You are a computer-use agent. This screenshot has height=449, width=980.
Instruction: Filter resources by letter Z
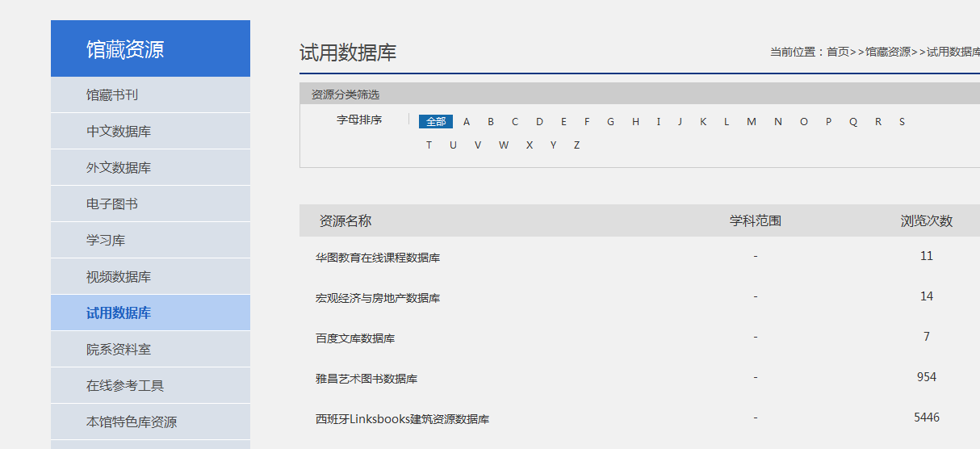pos(576,145)
